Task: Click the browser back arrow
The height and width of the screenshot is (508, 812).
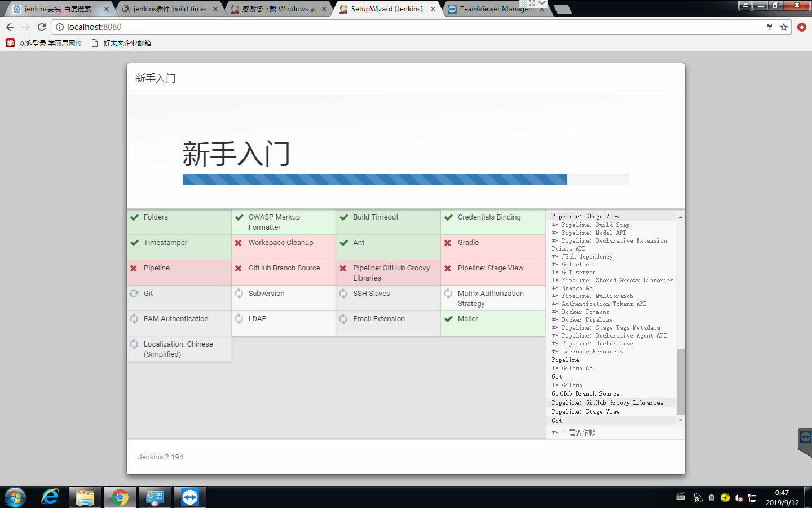Action: pos(10,27)
